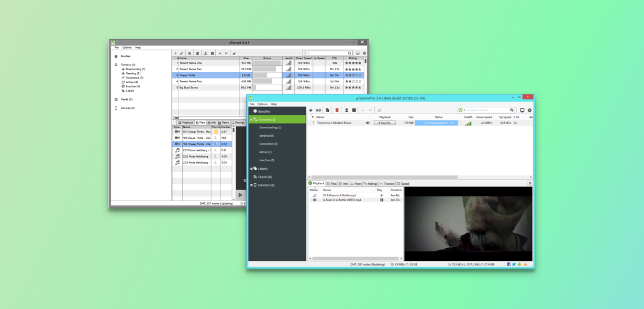Open Options menu in uTorrent 3.4.1
Image resolution: width=644 pixels, height=309 pixels.
[127, 48]
